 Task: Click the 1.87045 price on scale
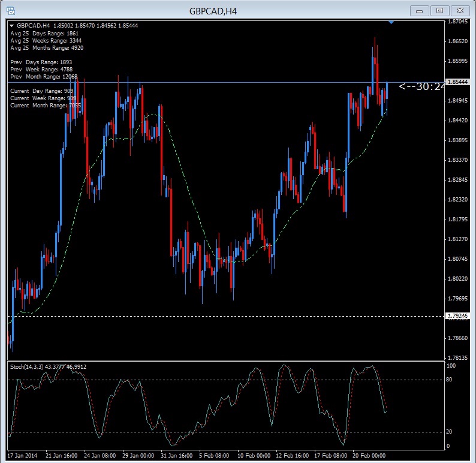point(459,21)
